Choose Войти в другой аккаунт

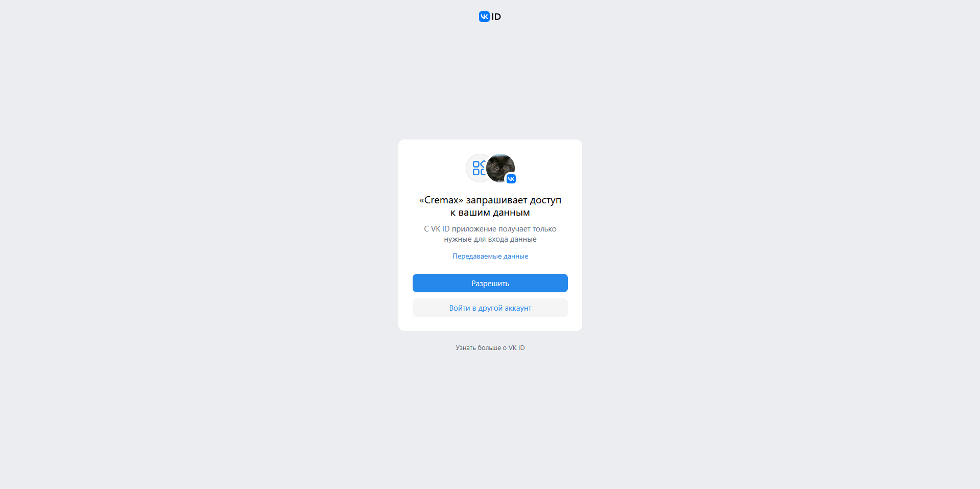click(490, 308)
